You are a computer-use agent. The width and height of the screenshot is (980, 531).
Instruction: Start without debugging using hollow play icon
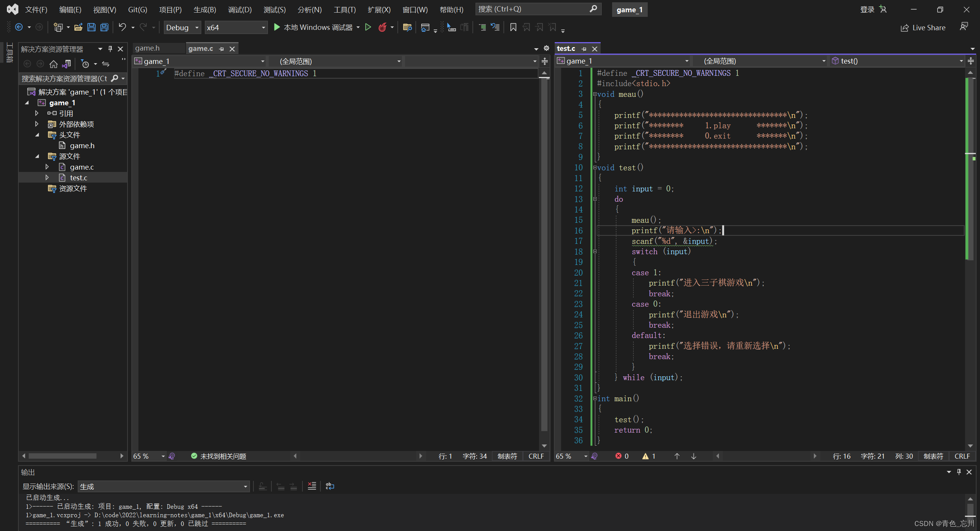(x=368, y=27)
